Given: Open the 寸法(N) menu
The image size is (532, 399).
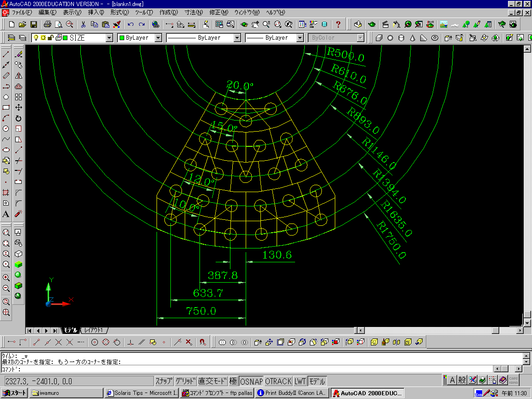Looking at the screenshot, I should click(x=193, y=12).
